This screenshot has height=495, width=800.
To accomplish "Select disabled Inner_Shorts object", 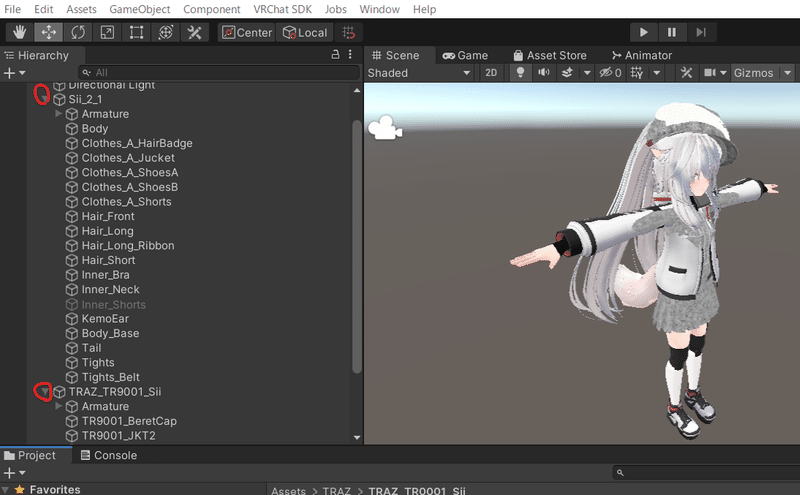I will coord(114,305).
